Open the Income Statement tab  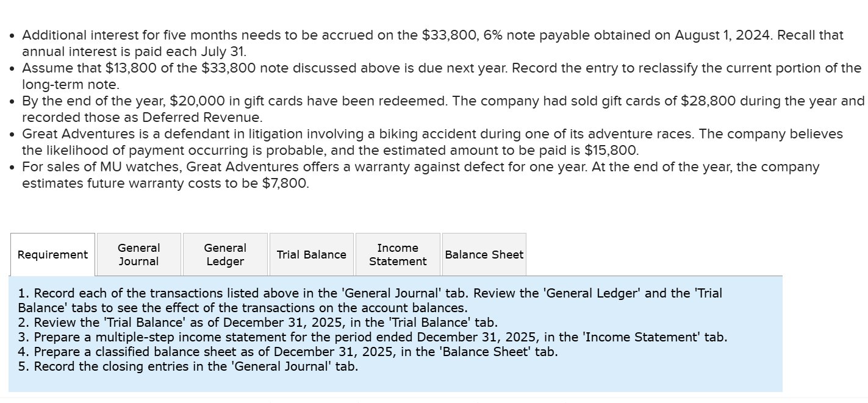pyautogui.click(x=397, y=254)
